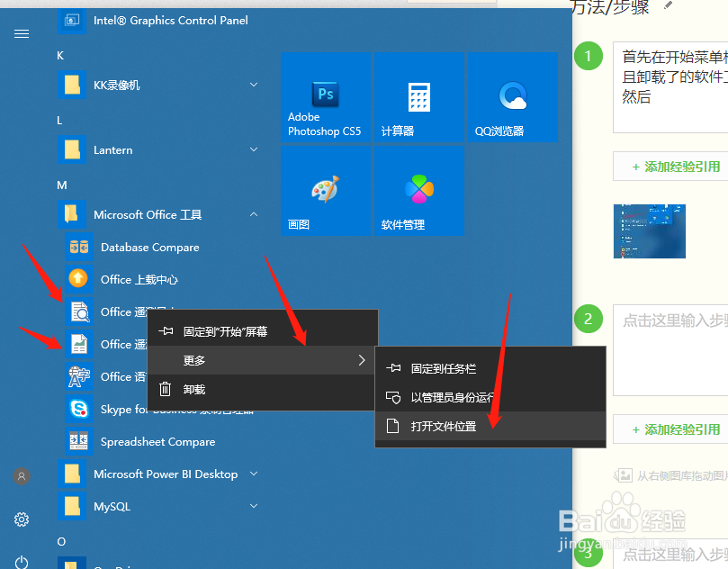The width and height of the screenshot is (728, 569).
Task: Launch the 计算器 calculator tile
Action: point(419,96)
